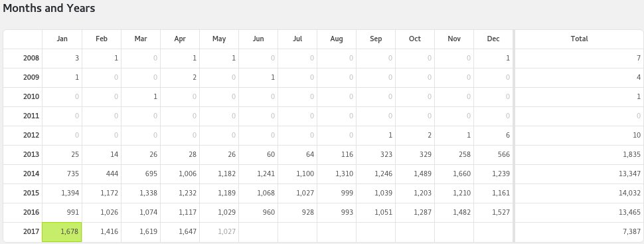Image resolution: width=644 pixels, height=244 pixels.
Task: Click the Jun column header
Action: tap(258, 39)
